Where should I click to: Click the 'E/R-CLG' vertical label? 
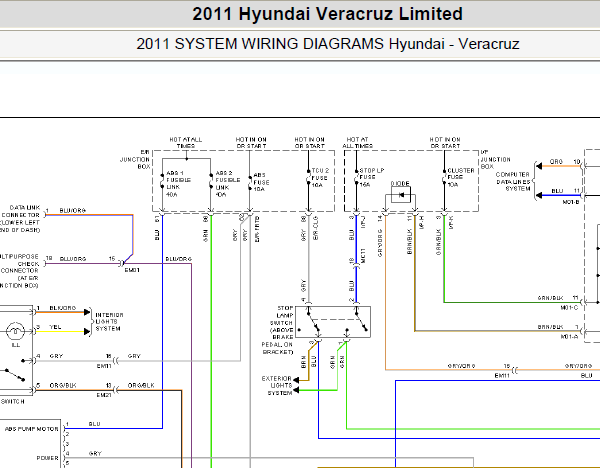(316, 228)
